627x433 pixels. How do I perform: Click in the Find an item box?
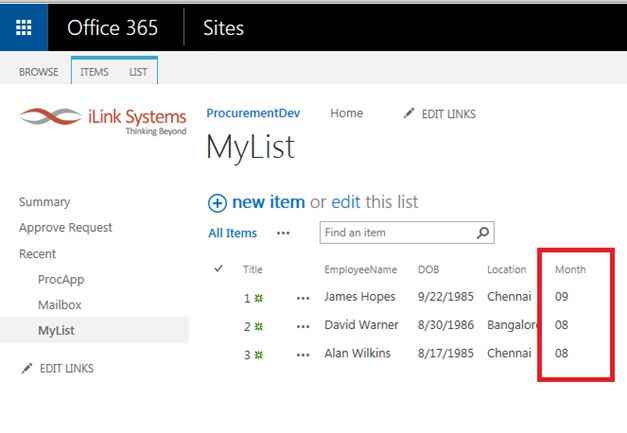pos(395,233)
